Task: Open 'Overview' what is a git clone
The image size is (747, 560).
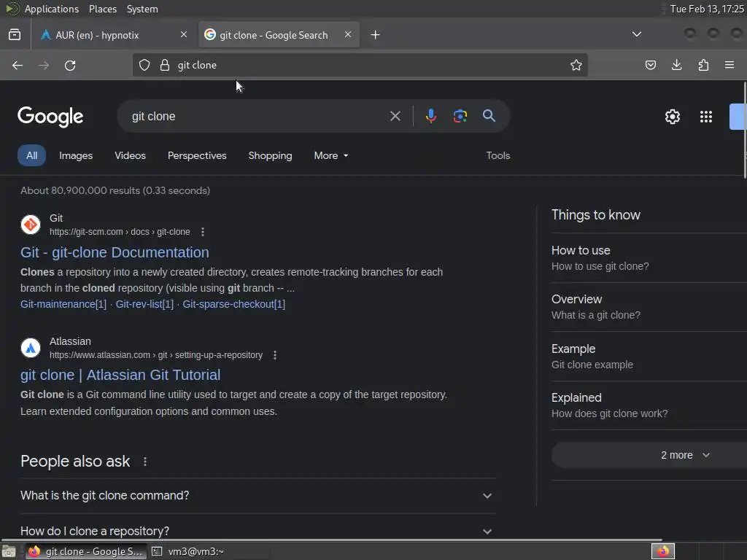Action: (649, 307)
